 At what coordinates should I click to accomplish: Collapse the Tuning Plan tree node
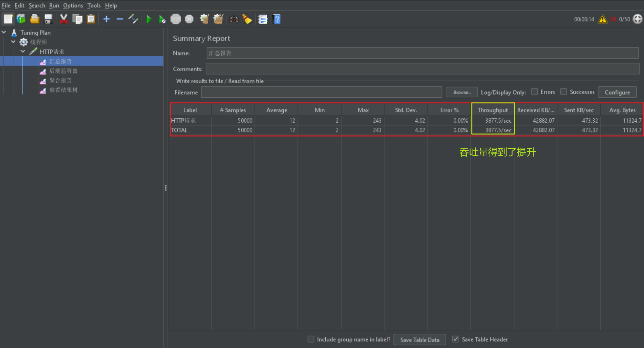[4, 32]
